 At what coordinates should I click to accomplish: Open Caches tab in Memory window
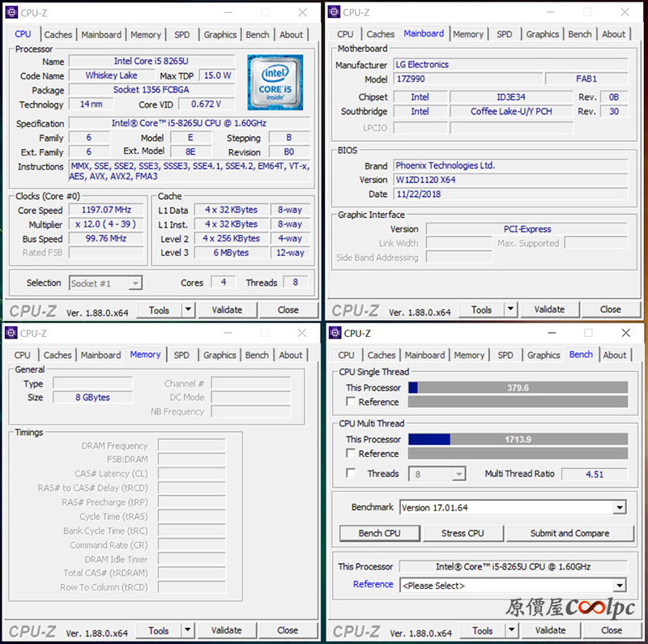click(x=58, y=355)
